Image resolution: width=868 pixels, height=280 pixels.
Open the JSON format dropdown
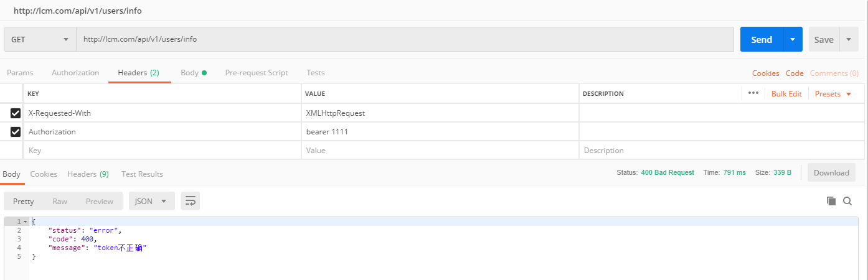coord(151,201)
